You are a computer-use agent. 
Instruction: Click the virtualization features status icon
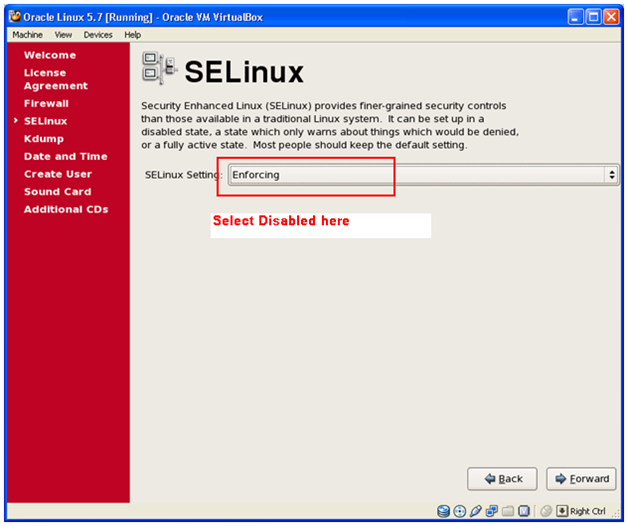(524, 511)
